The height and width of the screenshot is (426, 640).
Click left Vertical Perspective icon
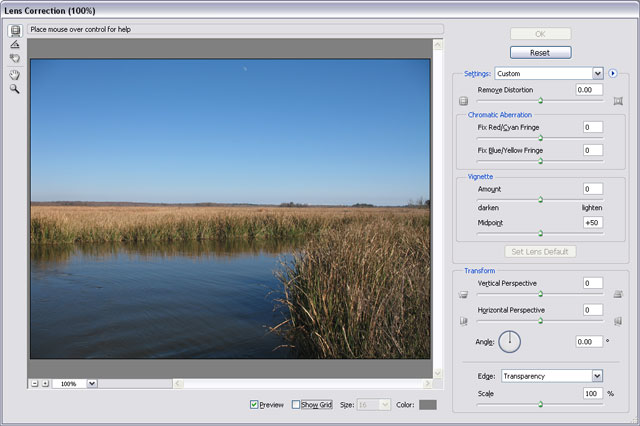[x=463, y=294]
